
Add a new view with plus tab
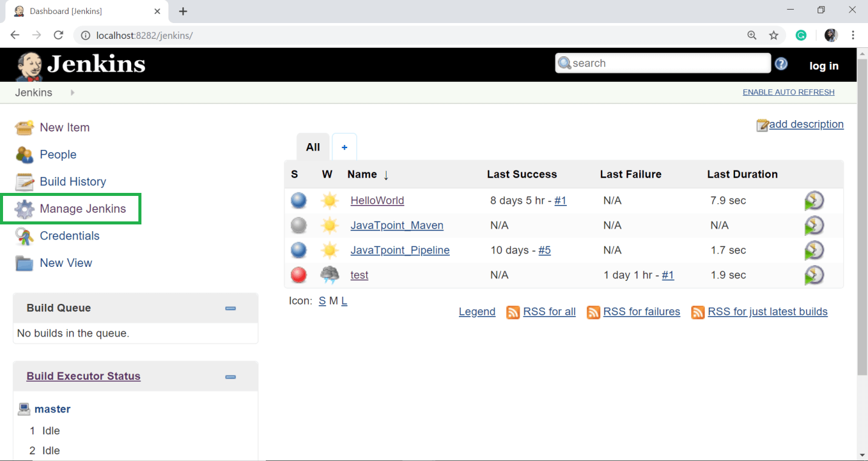[344, 147]
